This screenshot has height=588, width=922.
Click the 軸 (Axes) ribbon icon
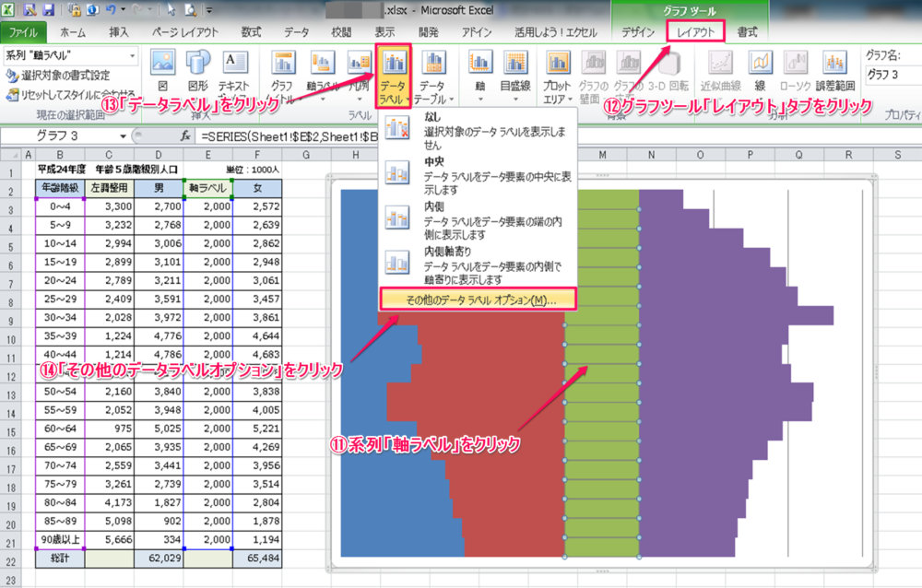(x=479, y=72)
